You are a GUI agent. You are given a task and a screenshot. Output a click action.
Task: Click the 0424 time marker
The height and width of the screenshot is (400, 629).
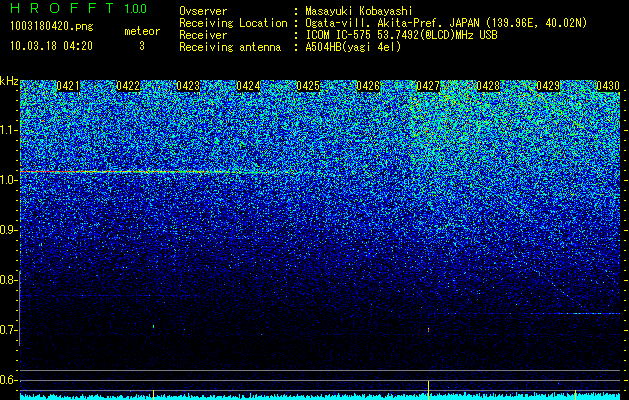248,86
